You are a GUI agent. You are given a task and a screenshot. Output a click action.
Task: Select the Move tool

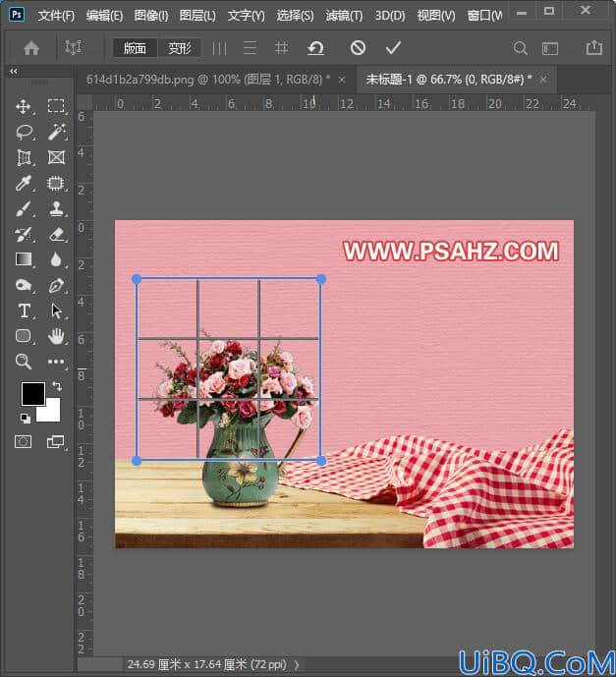point(23,106)
